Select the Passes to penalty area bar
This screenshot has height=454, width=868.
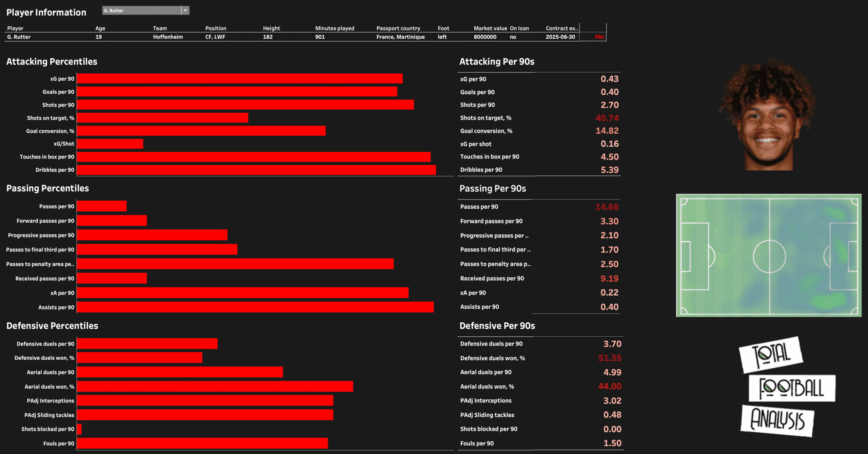[x=235, y=264]
